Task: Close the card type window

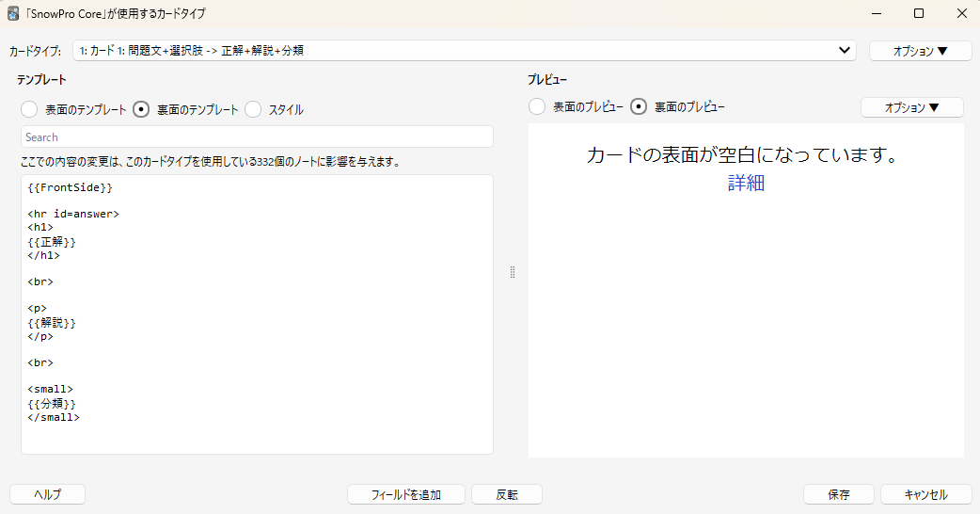Action: 962,13
